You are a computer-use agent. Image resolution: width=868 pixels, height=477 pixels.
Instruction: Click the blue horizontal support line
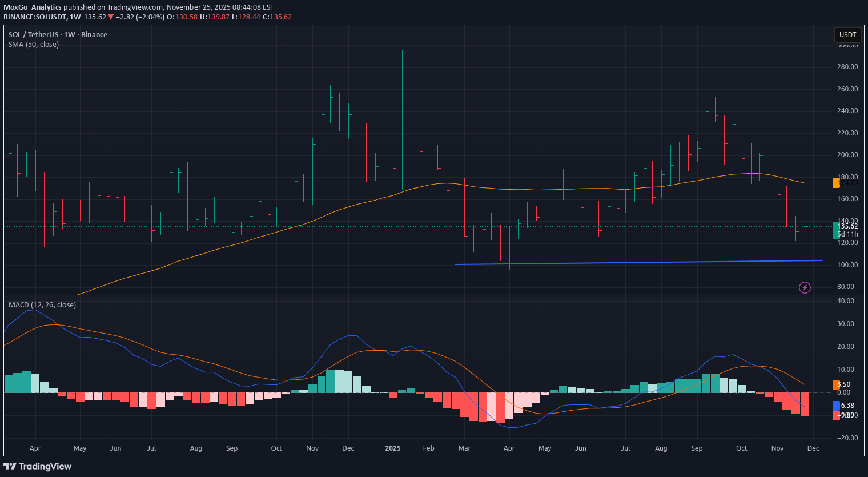coord(628,262)
